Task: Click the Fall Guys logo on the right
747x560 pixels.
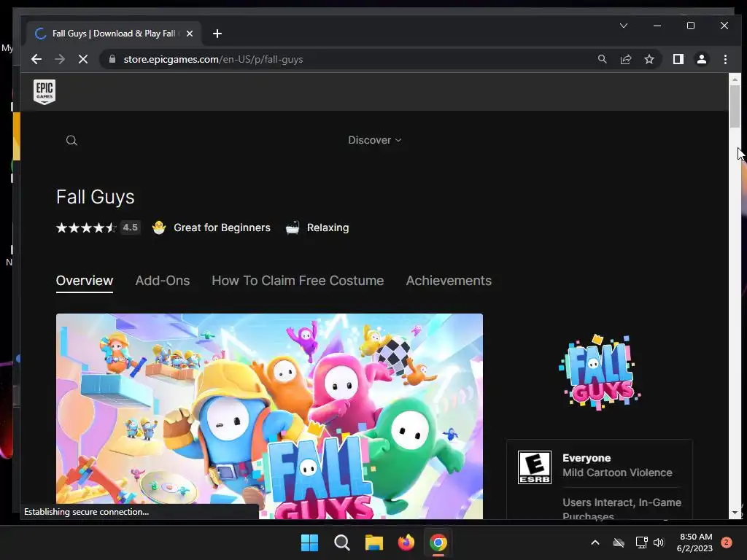Action: [600, 373]
